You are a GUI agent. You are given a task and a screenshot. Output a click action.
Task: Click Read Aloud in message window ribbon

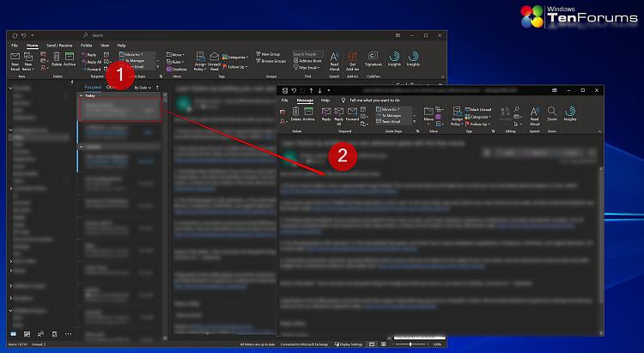pyautogui.click(x=534, y=115)
